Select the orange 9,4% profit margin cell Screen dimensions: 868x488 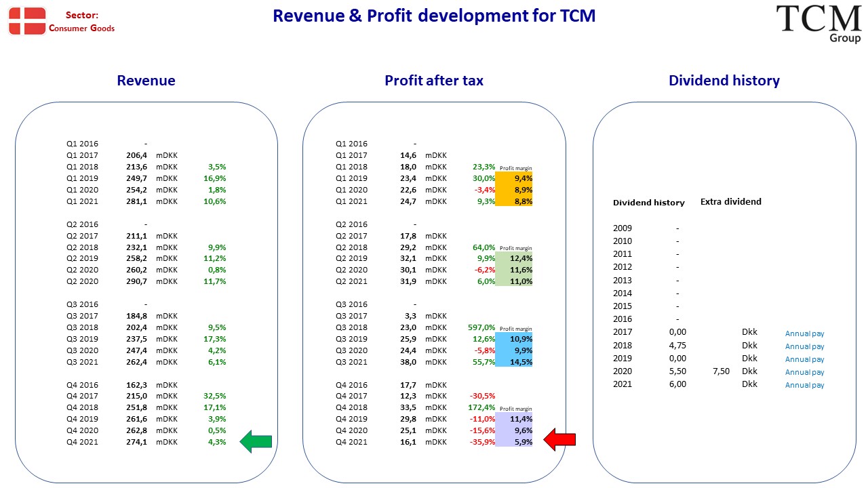pyautogui.click(x=514, y=178)
